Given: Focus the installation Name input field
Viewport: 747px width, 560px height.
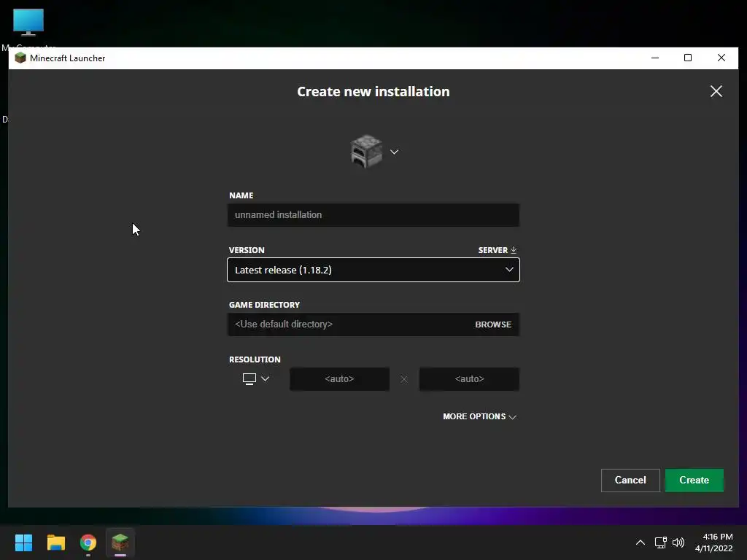Looking at the screenshot, I should coord(373,215).
